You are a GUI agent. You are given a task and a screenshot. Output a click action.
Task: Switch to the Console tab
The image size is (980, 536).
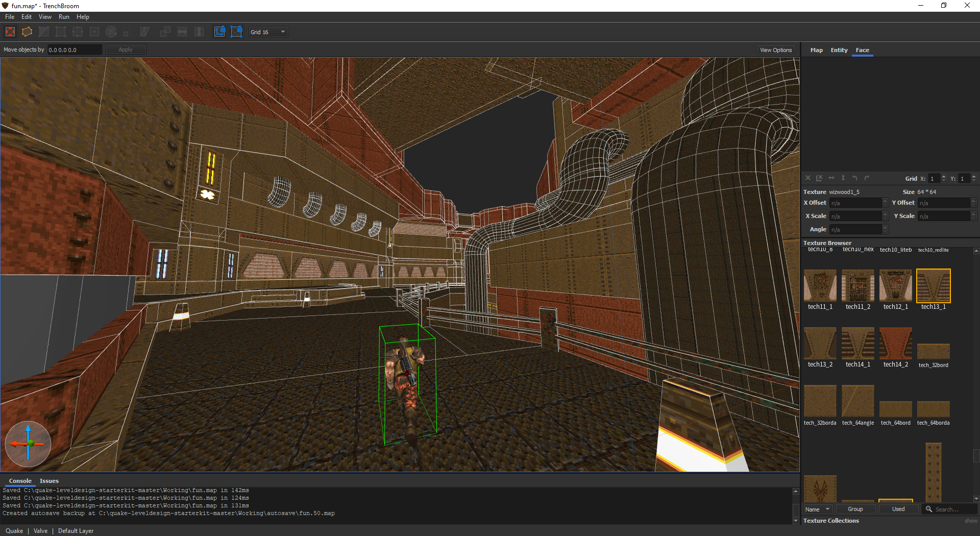click(20, 481)
